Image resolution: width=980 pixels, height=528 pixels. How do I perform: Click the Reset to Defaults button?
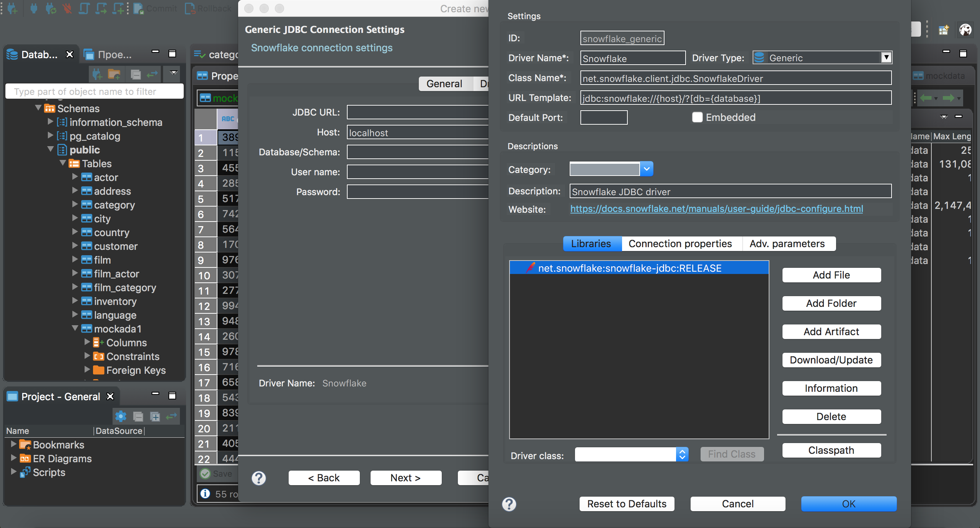(626, 503)
